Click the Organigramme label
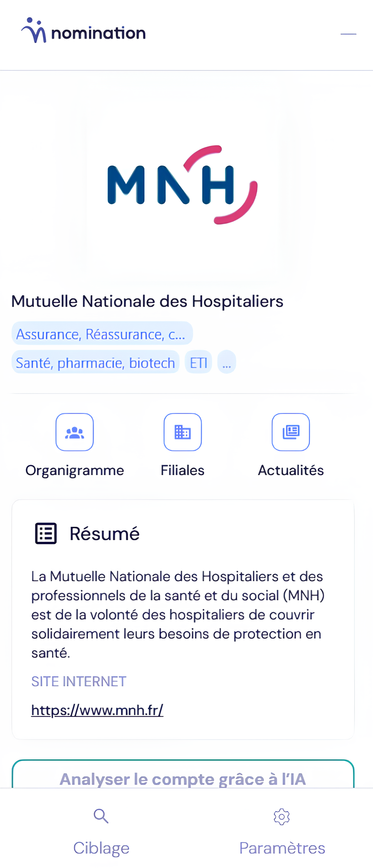Image resolution: width=373 pixels, height=868 pixels. (75, 471)
